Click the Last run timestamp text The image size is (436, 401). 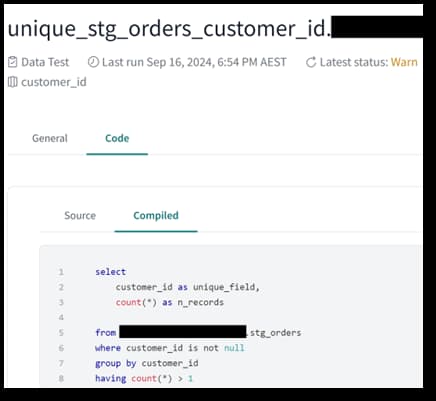point(194,62)
